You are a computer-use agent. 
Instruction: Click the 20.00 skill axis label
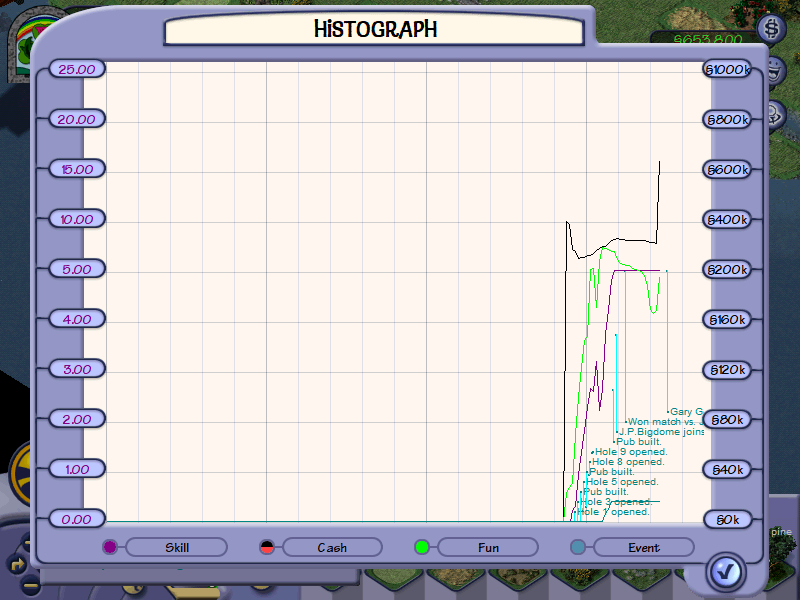77,119
